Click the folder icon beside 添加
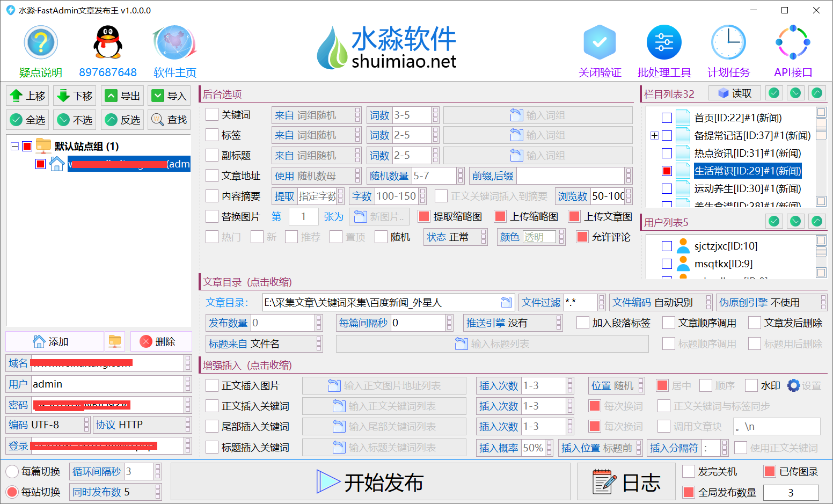833x504 pixels. pos(115,341)
